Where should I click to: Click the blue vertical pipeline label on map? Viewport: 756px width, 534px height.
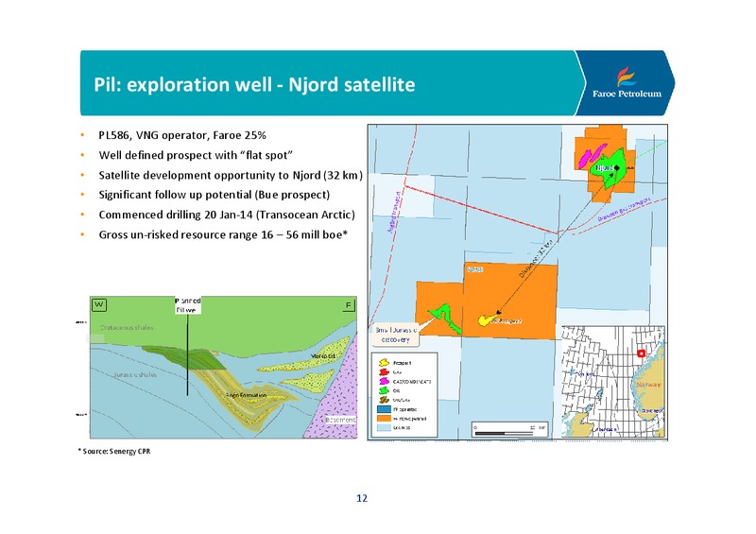393,213
